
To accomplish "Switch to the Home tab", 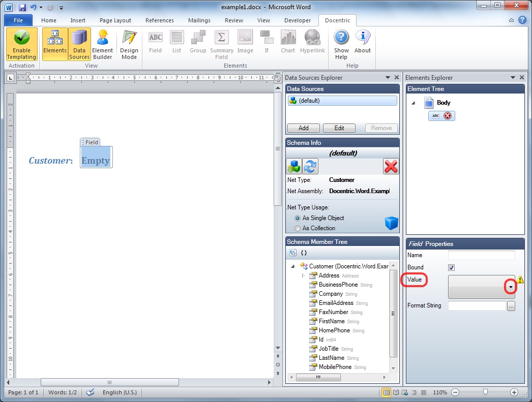I will [x=49, y=20].
